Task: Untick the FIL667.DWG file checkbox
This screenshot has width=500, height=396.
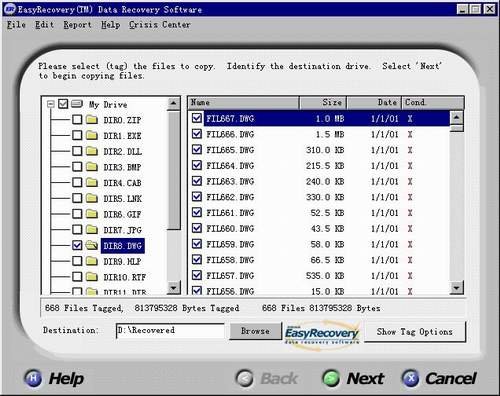Action: 197,118
